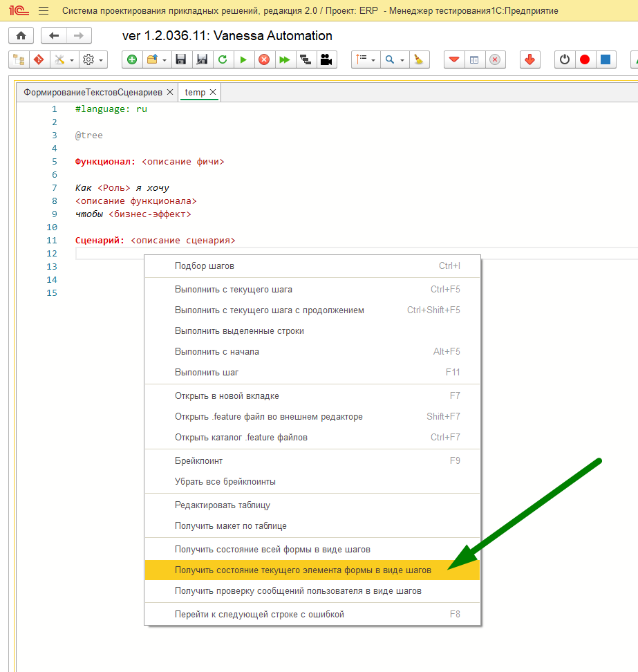
Task: Click the settings gear icon
Action: [x=88, y=59]
